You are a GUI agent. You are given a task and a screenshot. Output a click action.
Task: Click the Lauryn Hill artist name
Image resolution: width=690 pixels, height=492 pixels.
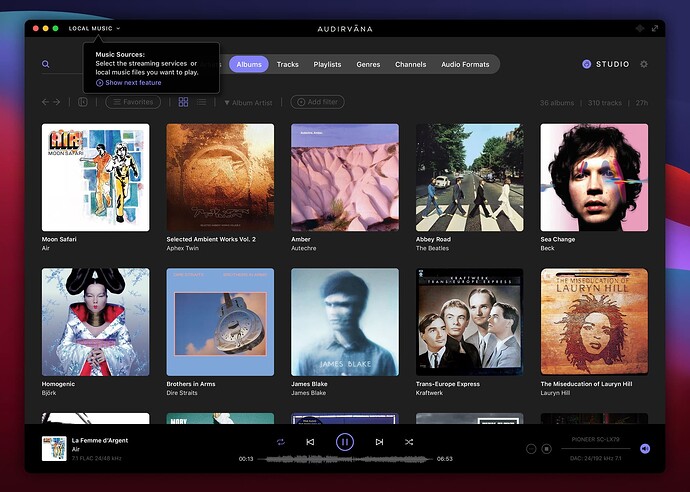point(555,393)
